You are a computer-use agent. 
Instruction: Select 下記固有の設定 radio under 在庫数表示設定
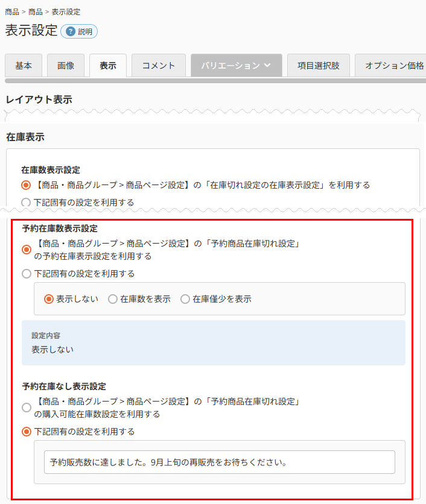[26, 203]
